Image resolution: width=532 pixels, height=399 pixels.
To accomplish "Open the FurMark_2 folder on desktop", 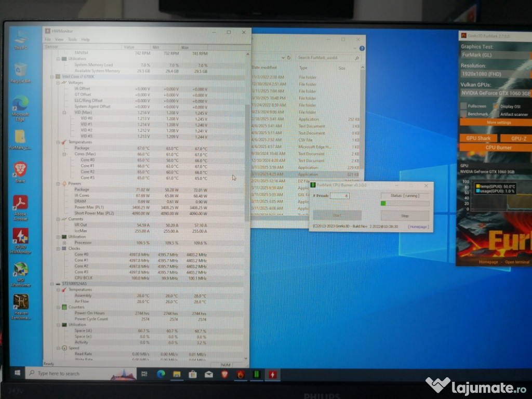I will (x=20, y=139).
